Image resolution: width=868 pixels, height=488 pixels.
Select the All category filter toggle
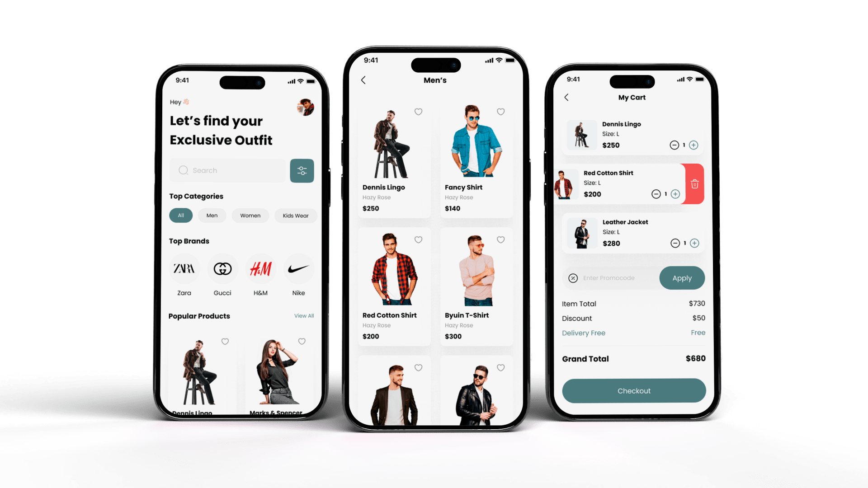pyautogui.click(x=181, y=215)
